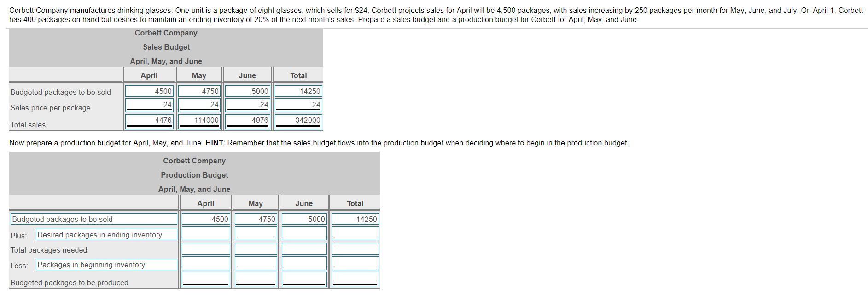
Task: Click the Total sales field showing 342000
Action: (x=298, y=121)
